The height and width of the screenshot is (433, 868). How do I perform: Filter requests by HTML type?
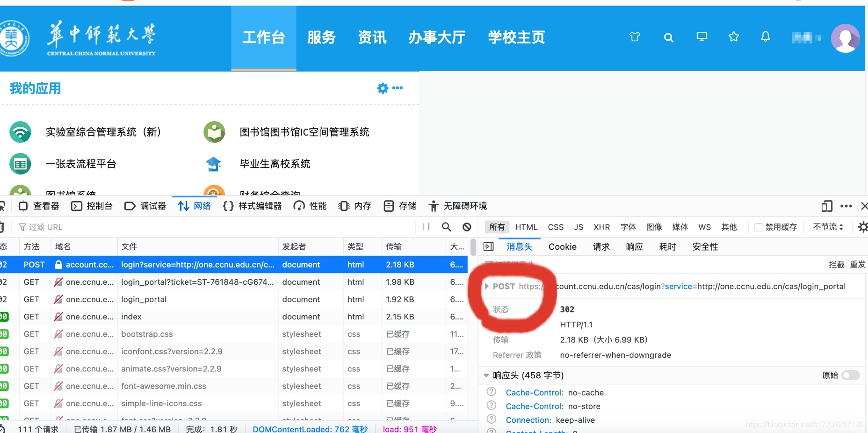[x=526, y=227]
